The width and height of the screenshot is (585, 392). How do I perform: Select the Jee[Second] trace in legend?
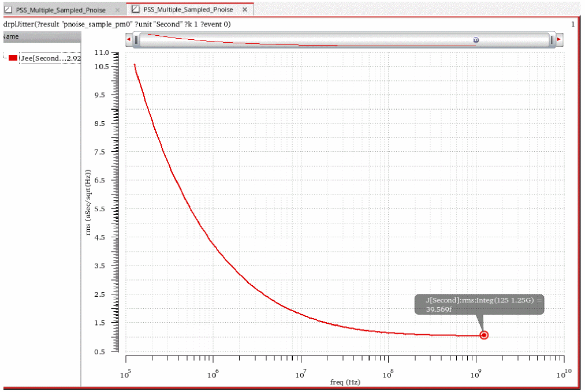tap(50, 58)
